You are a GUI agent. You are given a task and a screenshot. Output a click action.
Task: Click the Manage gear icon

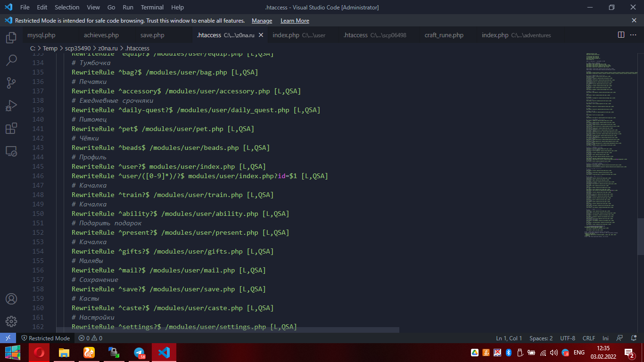click(x=11, y=321)
